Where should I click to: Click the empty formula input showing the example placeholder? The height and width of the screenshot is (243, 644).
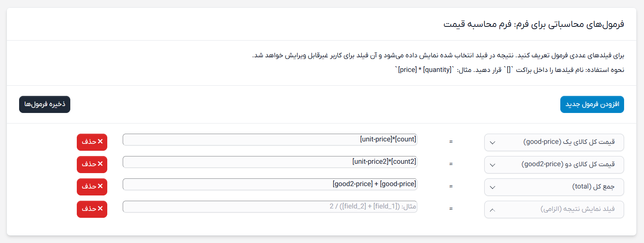tap(269, 206)
